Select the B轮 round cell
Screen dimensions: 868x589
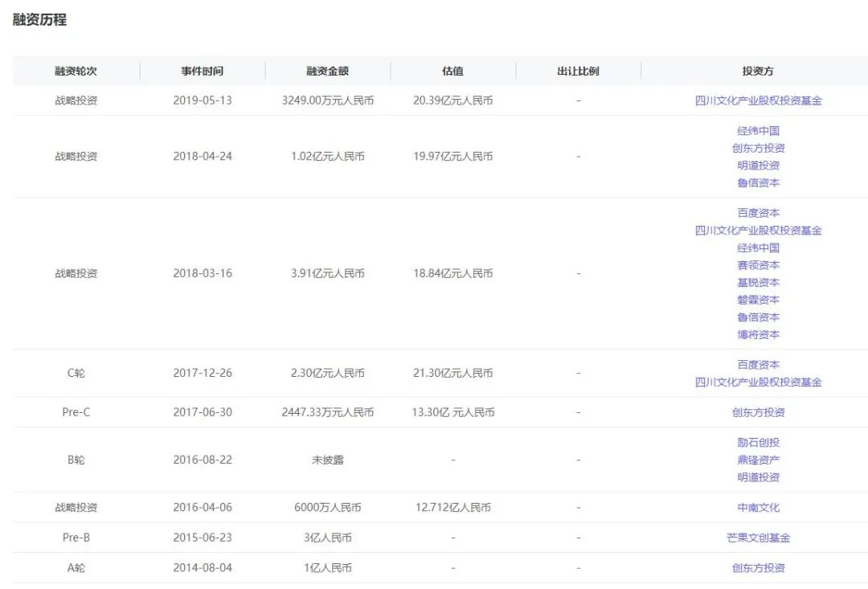pyautogui.click(x=76, y=460)
